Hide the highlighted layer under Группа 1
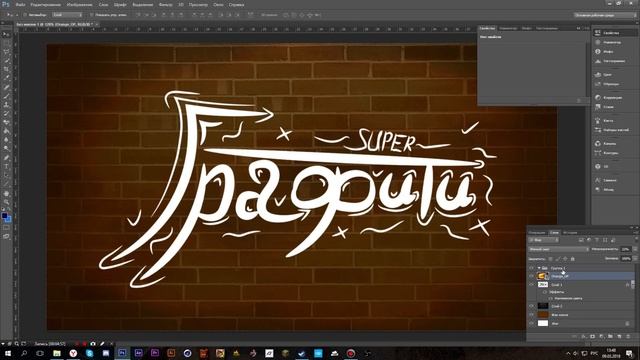The image size is (640, 360). pos(531,276)
